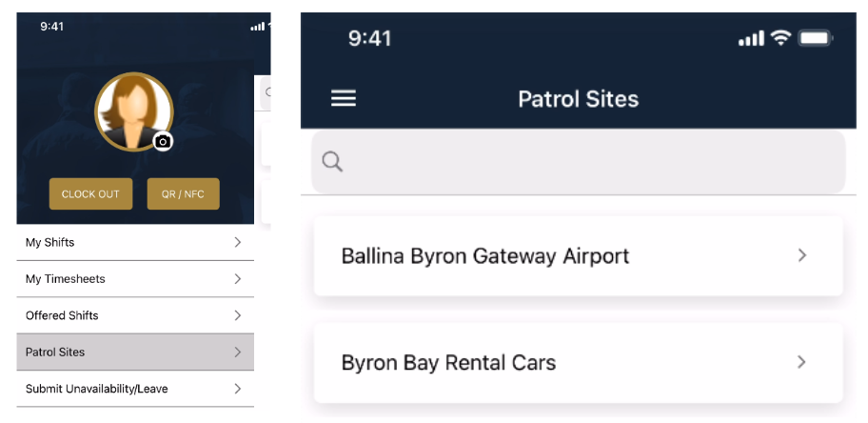Expand chevron next to Byron Bay Rental Cars
This screenshot has height=423, width=868.
click(801, 362)
